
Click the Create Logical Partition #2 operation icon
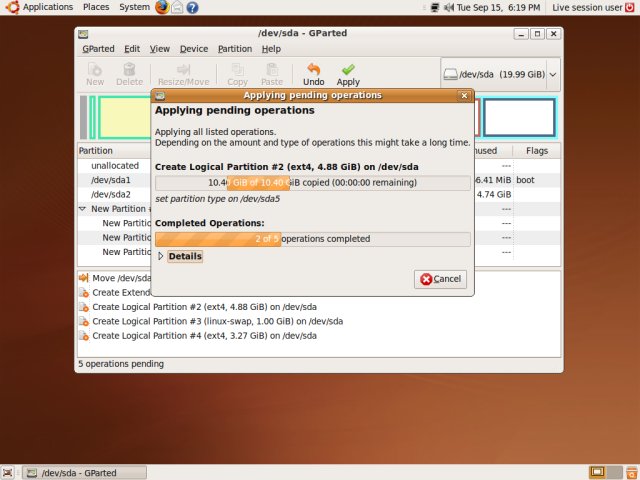pos(84,307)
